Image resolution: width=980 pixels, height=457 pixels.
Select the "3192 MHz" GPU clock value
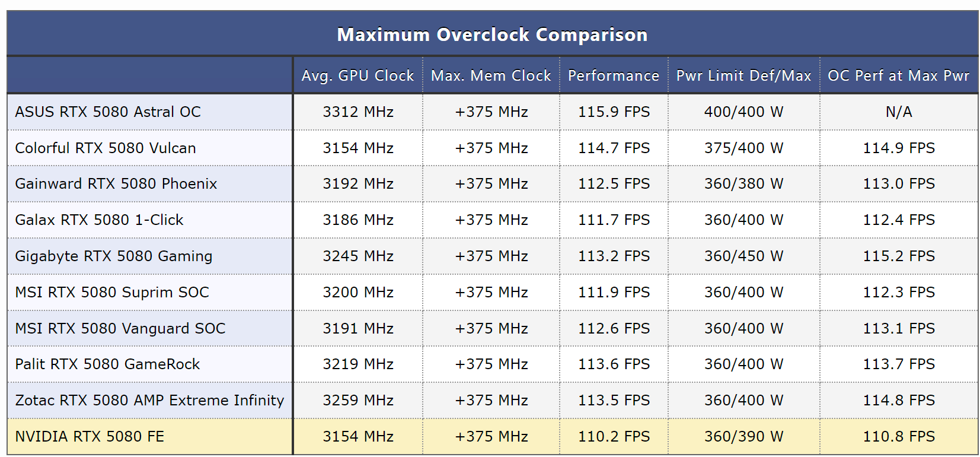click(x=358, y=183)
